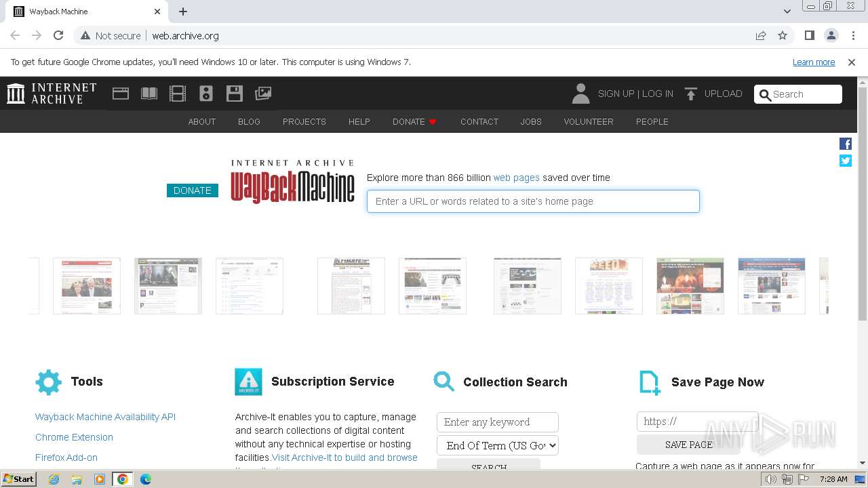This screenshot has height=488, width=868.
Task: Click the Not secure site info
Action: (111, 35)
